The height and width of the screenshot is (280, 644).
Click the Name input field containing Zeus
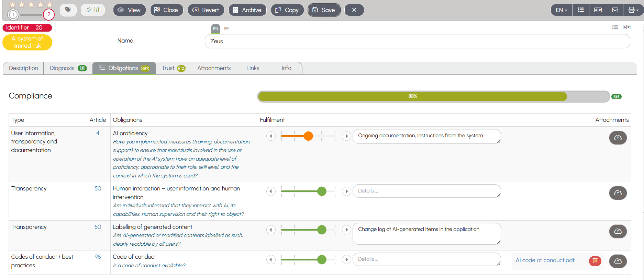point(417,41)
